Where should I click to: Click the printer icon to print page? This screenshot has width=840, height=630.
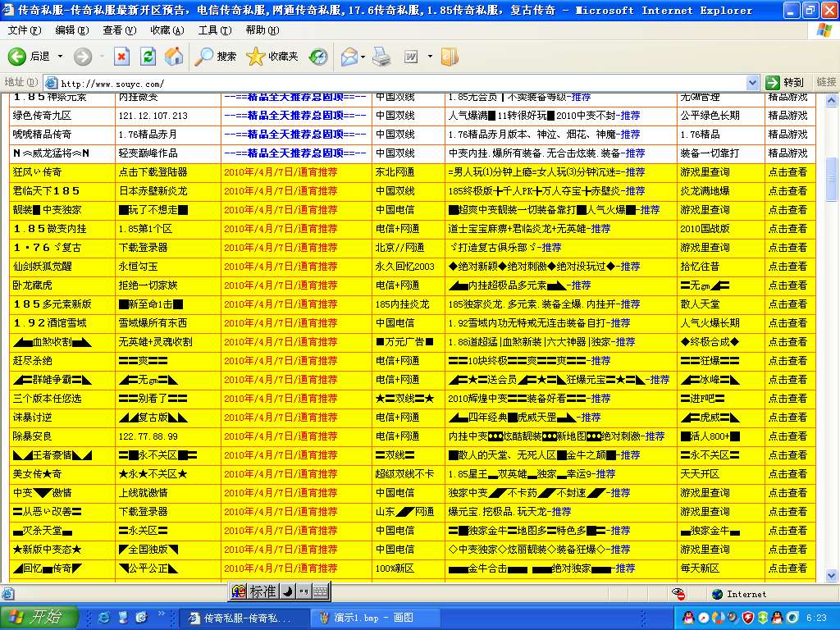coord(381,57)
